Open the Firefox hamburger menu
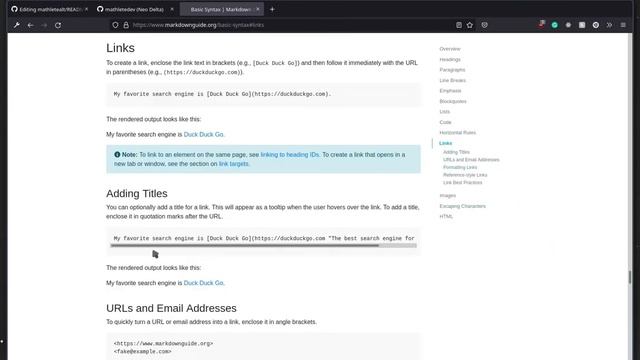The image size is (640, 360). [623, 25]
